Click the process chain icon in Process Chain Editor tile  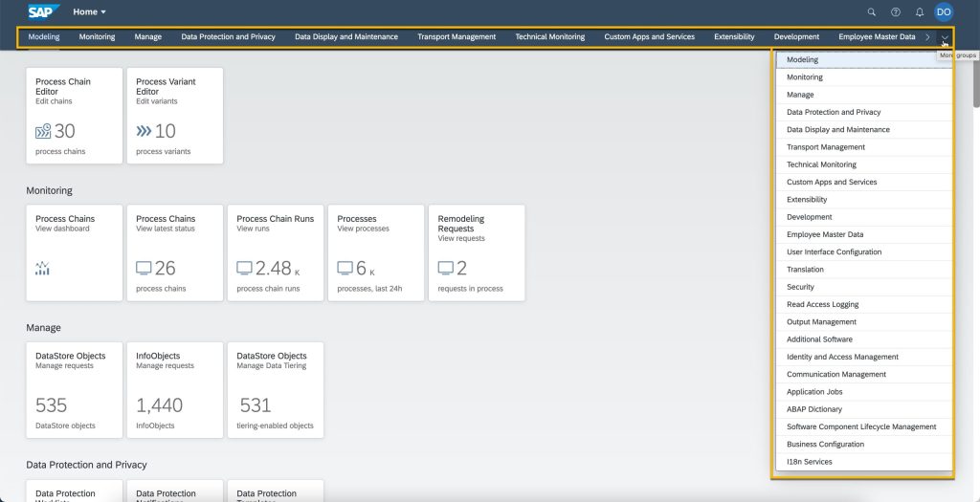(43, 131)
